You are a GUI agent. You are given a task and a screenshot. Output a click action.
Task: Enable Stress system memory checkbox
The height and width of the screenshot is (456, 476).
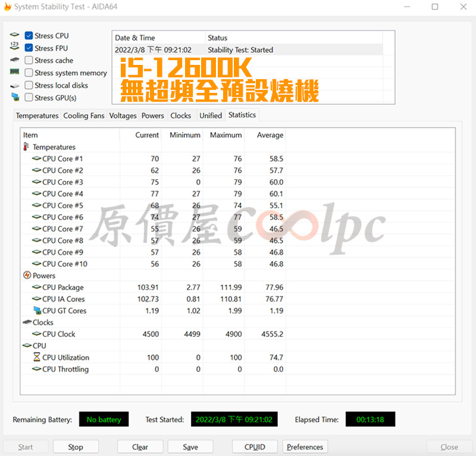click(29, 73)
